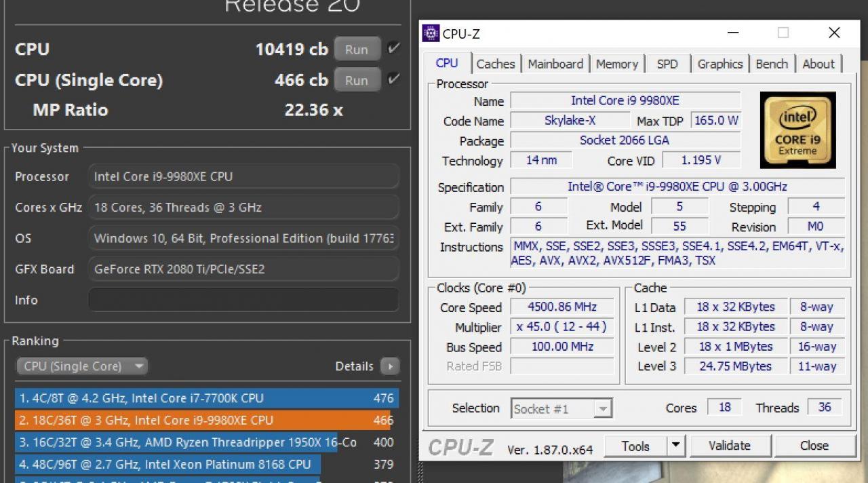Click the CPU-Z application icon in the title bar
868x483 pixels.
430,33
